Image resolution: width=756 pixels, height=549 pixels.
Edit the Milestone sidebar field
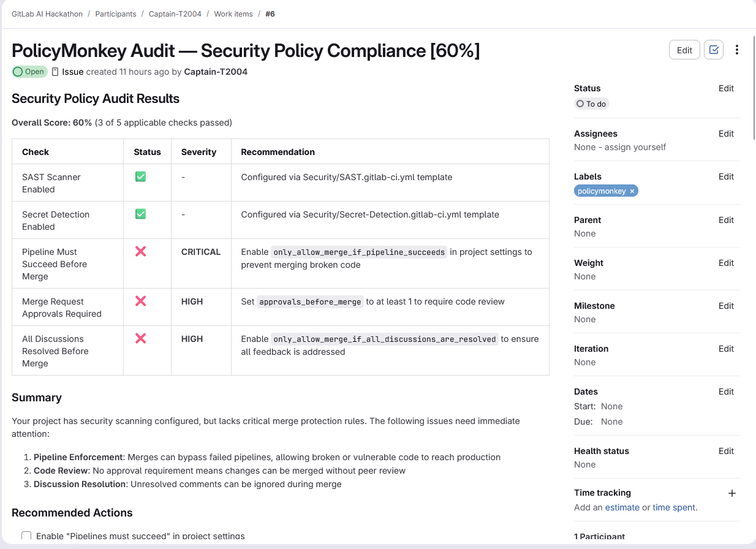(x=726, y=306)
